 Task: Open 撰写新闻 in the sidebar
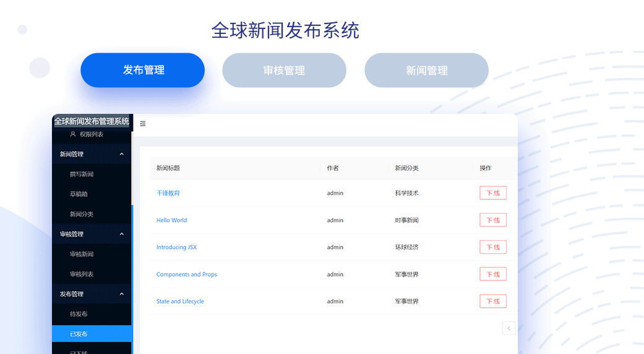point(82,175)
